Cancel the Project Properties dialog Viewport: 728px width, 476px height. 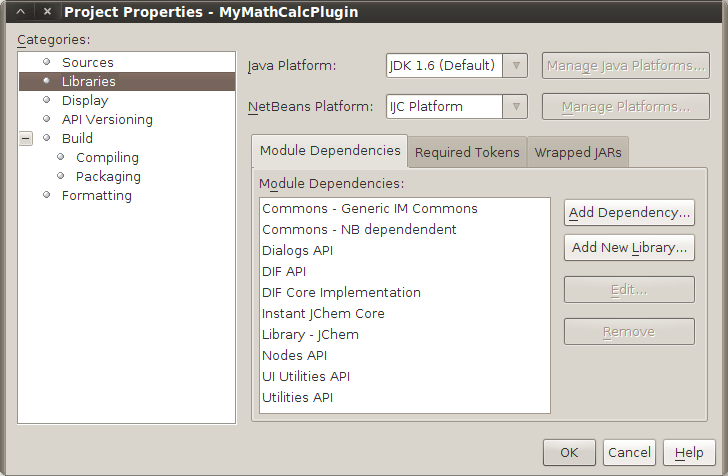[x=629, y=452]
